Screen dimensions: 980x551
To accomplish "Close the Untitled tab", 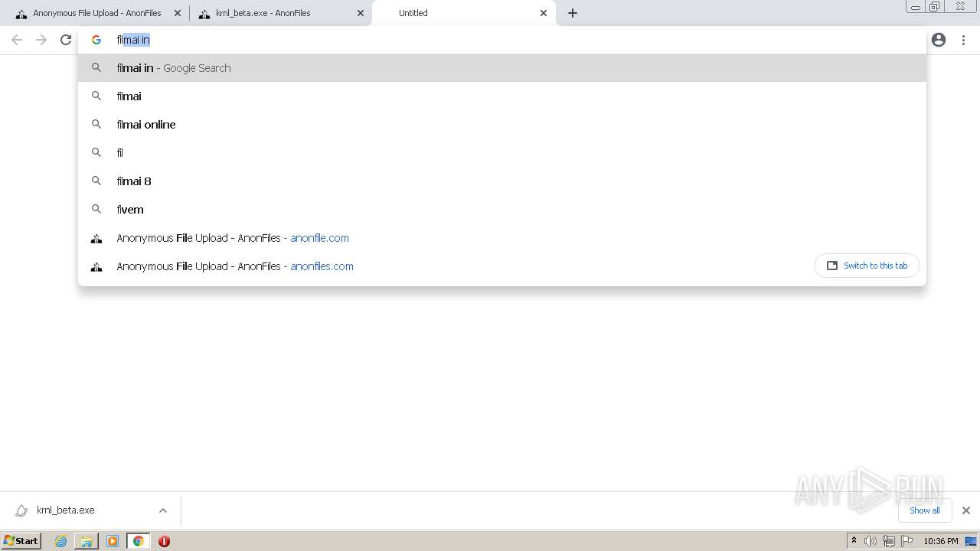I will click(x=544, y=13).
